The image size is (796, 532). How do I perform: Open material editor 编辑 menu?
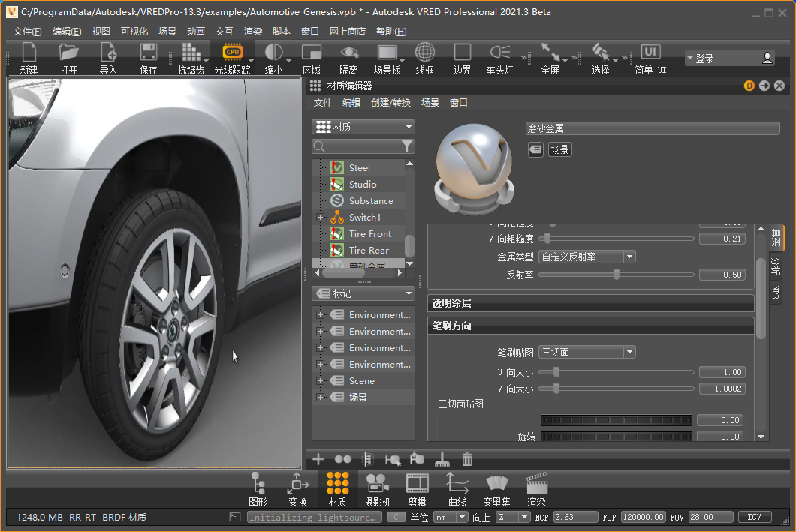(351, 103)
